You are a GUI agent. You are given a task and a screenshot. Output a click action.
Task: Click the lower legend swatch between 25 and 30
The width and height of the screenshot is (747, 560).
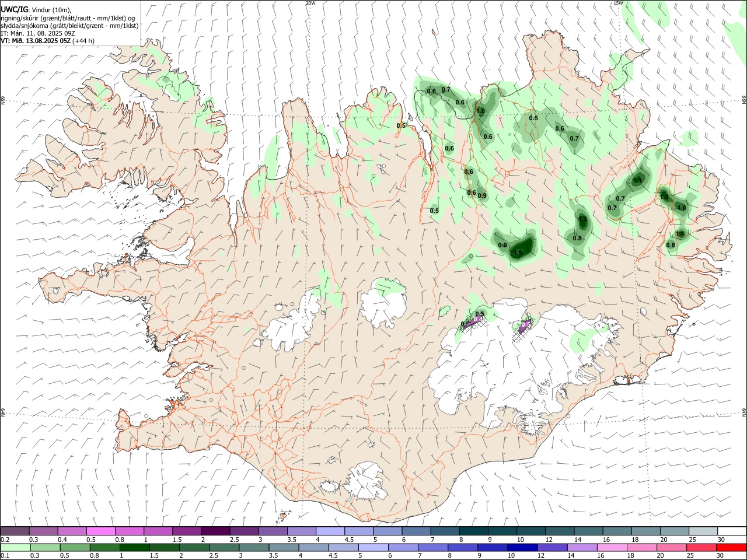click(x=702, y=547)
